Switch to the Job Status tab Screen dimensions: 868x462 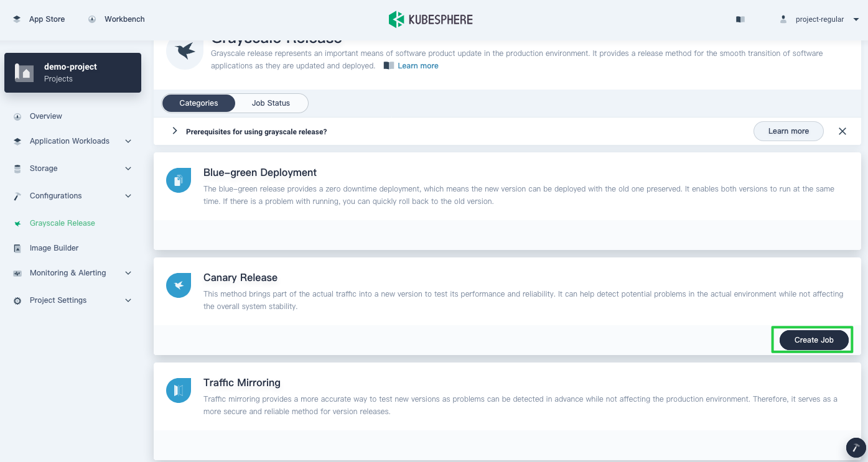tap(271, 103)
